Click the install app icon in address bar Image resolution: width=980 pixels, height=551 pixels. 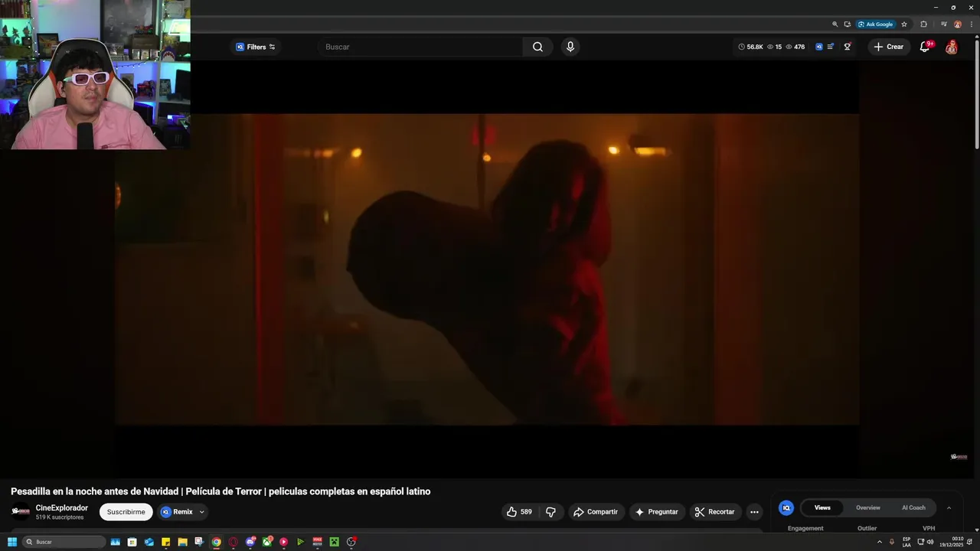pos(848,24)
